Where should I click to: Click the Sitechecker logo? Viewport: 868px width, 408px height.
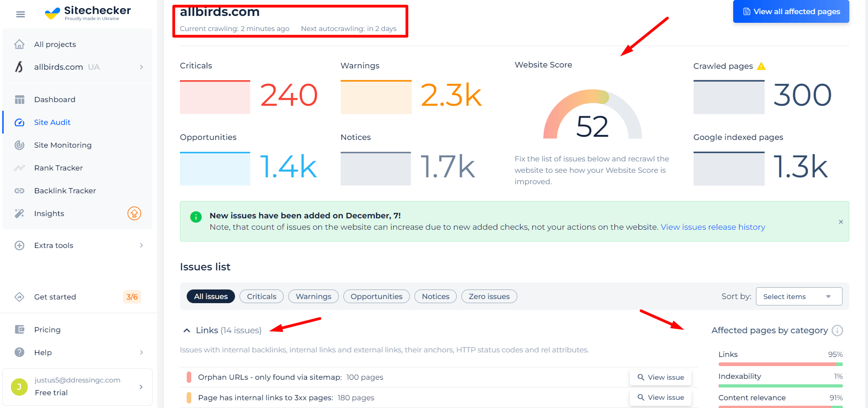(88, 13)
